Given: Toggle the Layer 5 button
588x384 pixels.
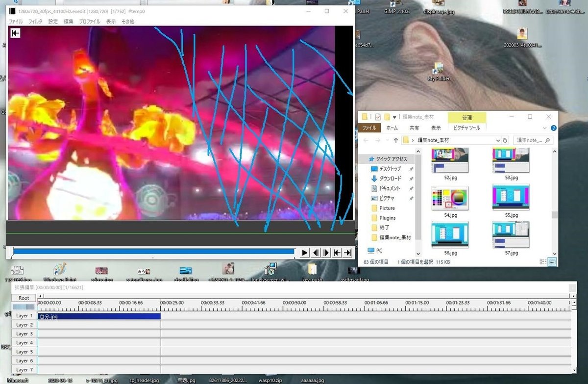Looking at the screenshot, I should point(24,352).
